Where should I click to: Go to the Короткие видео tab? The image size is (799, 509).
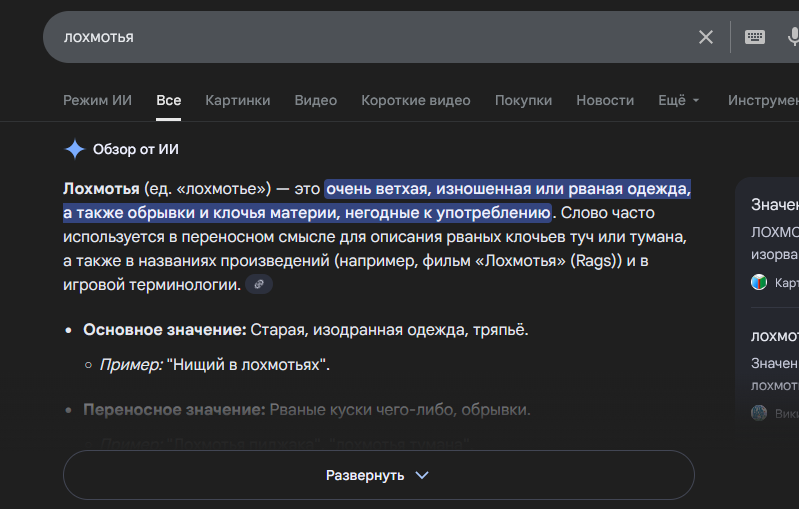pyautogui.click(x=416, y=100)
